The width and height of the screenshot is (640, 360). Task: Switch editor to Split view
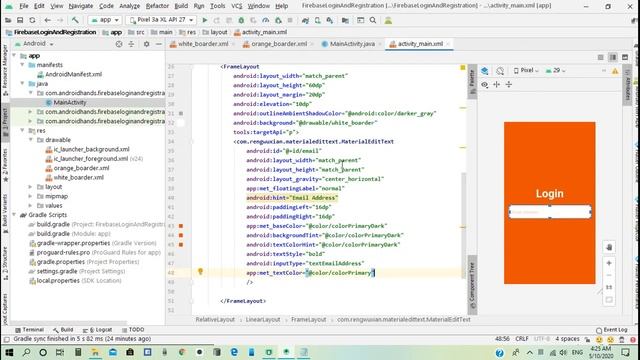[613, 58]
